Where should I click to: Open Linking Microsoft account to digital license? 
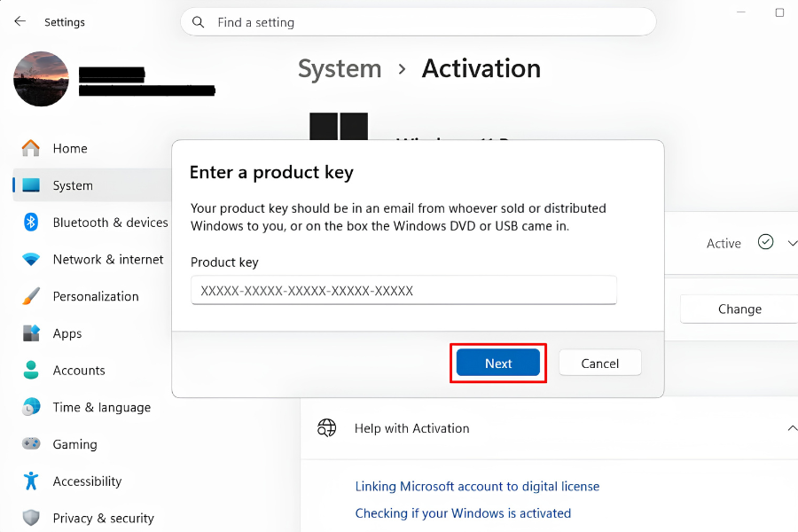pyautogui.click(x=477, y=486)
